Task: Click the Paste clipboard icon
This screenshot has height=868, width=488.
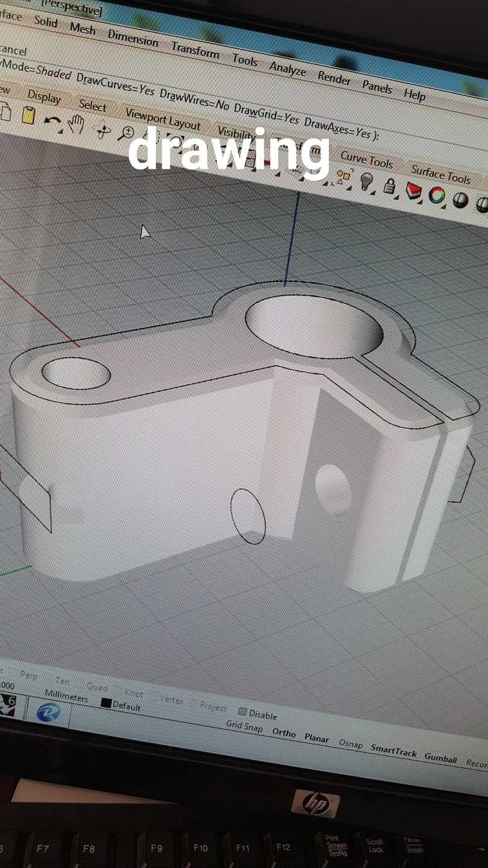Action: 28,115
